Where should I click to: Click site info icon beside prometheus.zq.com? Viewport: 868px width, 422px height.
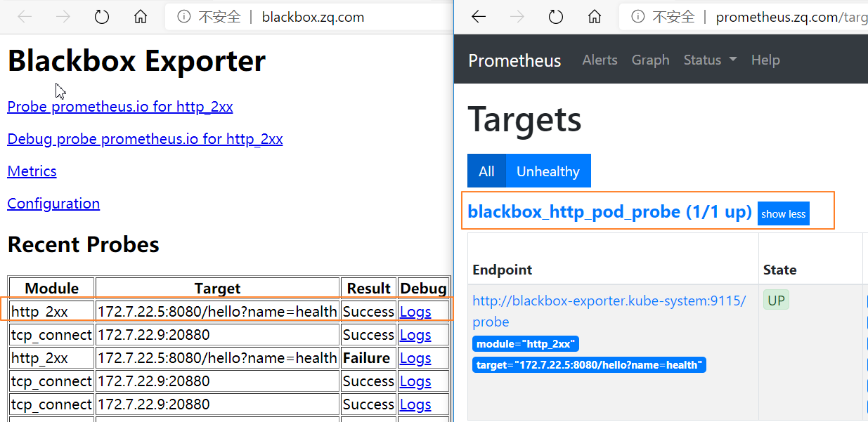[638, 17]
